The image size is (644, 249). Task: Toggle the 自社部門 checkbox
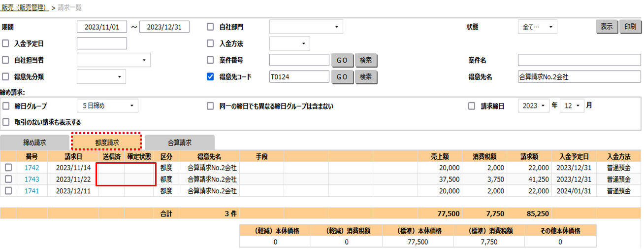[210, 27]
